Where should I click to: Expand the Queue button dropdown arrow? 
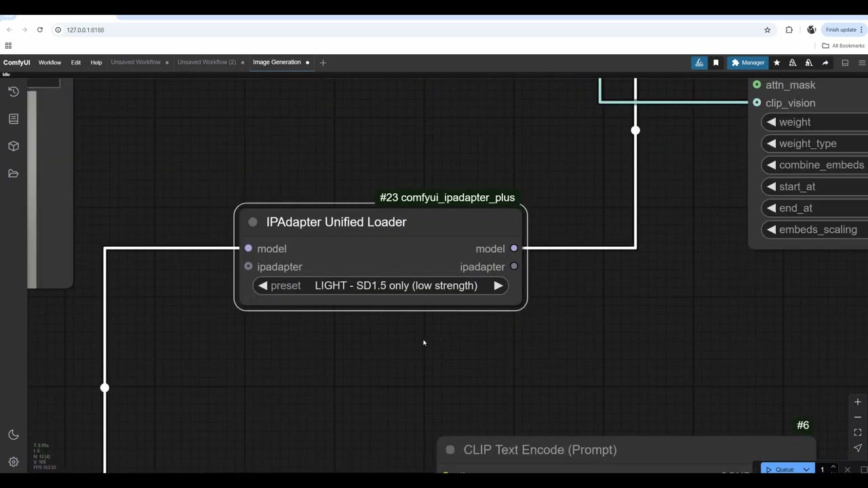[x=806, y=470]
